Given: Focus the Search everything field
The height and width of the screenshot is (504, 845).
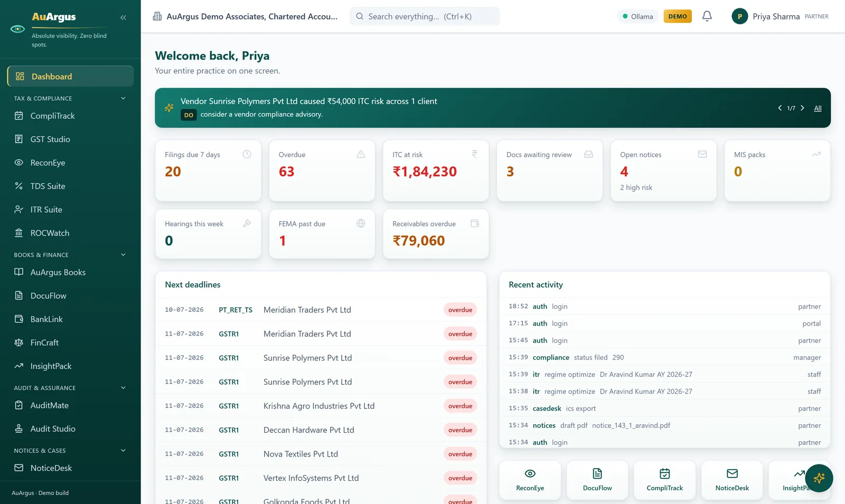Looking at the screenshot, I should pos(425,16).
